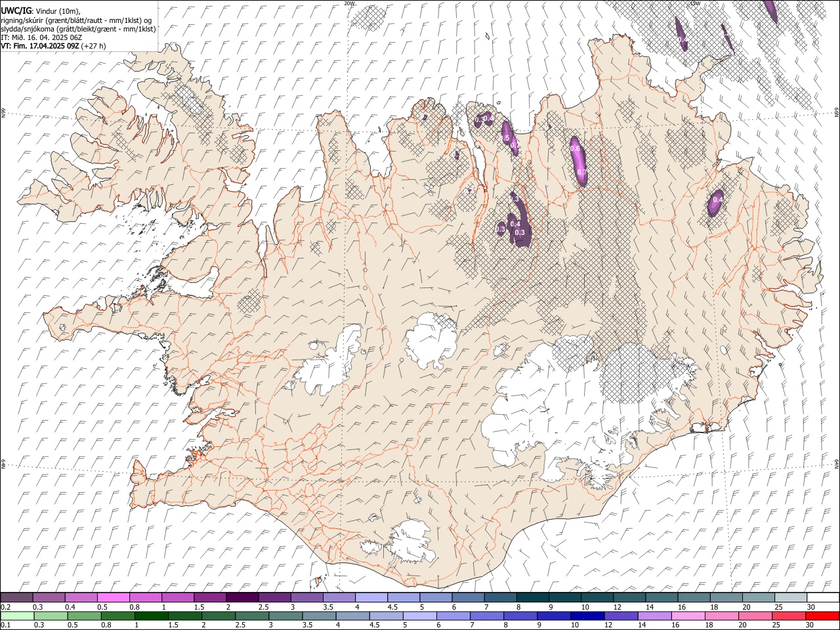Select the Vindur (10m) heading text
This screenshot has height=630, width=840.
[58, 10]
